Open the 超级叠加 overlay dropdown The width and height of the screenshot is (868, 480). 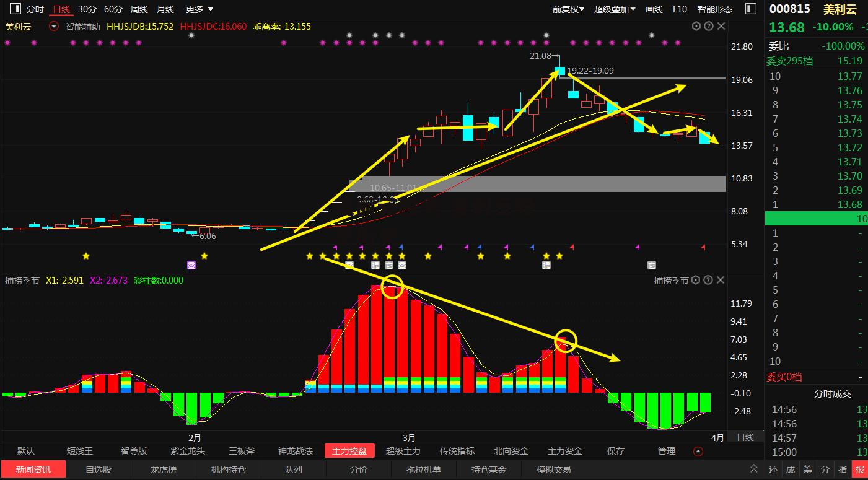click(x=615, y=9)
